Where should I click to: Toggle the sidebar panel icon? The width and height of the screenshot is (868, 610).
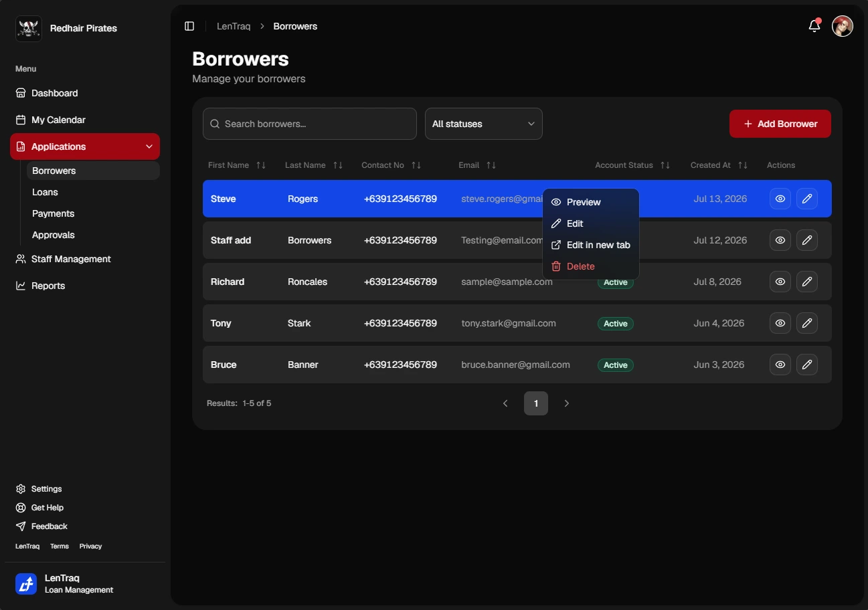189,26
